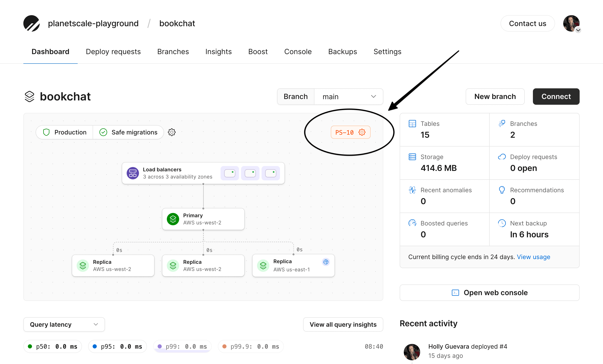The width and height of the screenshot is (603, 364).
Task: Open the Backups tab
Action: coord(342,52)
